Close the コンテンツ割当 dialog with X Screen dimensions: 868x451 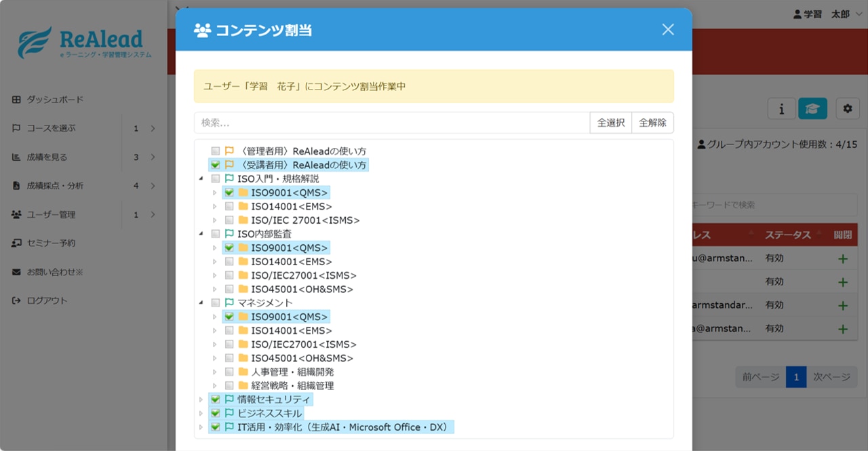point(668,29)
